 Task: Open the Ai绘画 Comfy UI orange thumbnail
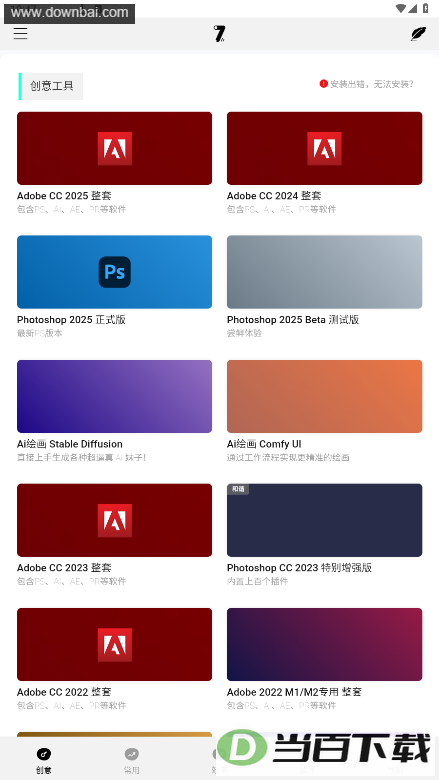(x=325, y=396)
